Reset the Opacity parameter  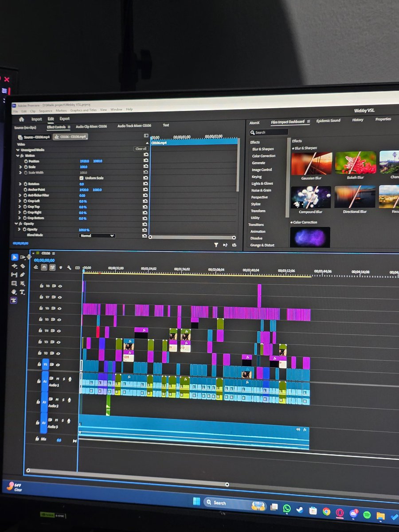tap(145, 230)
